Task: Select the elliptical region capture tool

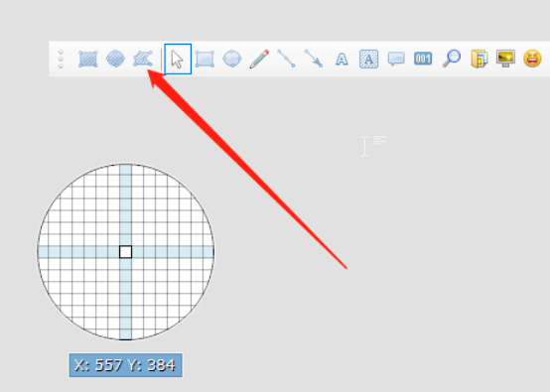Action: click(x=115, y=59)
